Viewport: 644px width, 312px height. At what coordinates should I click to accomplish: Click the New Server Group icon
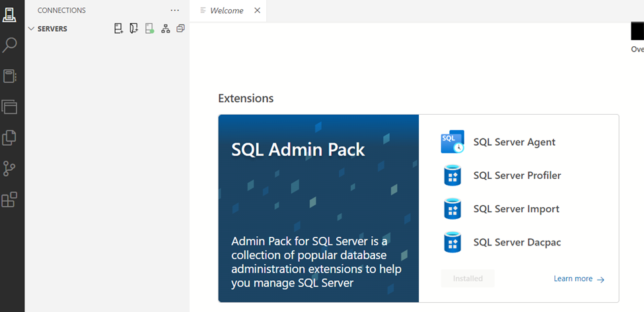[133, 29]
